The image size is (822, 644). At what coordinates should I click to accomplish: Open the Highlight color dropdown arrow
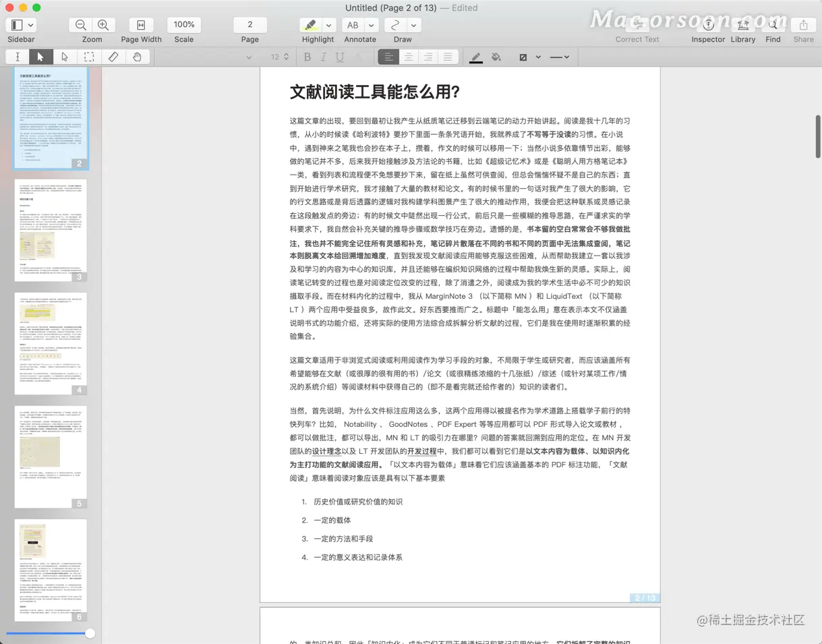[328, 25]
